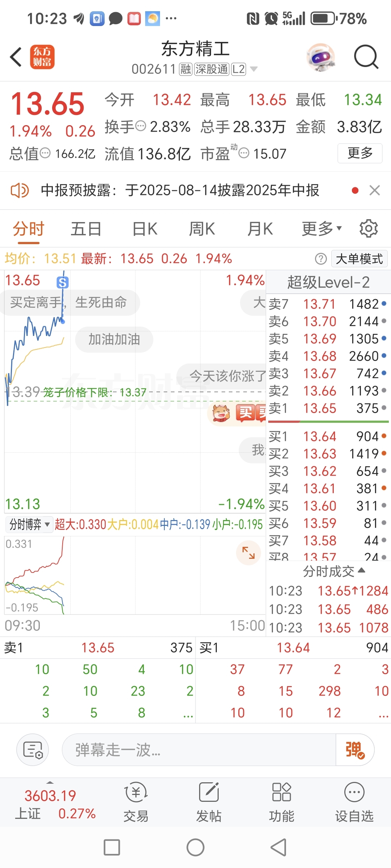Tap the back arrow icon
The width and height of the screenshot is (391, 868).
coord(16,57)
